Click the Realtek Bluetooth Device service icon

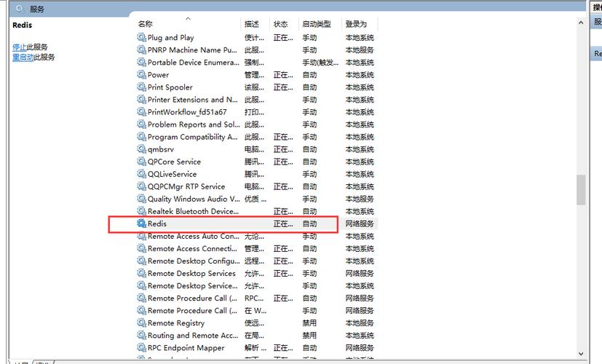click(x=141, y=211)
